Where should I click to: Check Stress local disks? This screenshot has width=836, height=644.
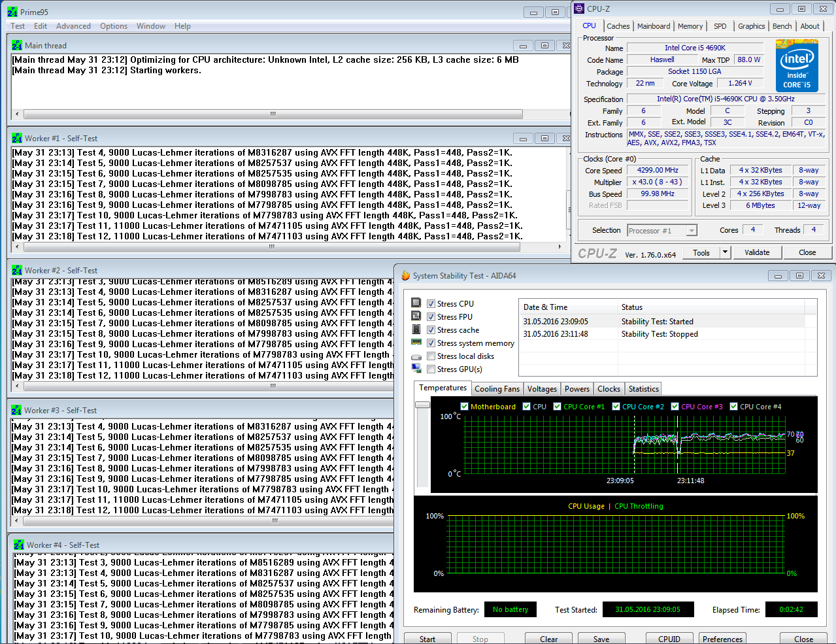point(431,356)
